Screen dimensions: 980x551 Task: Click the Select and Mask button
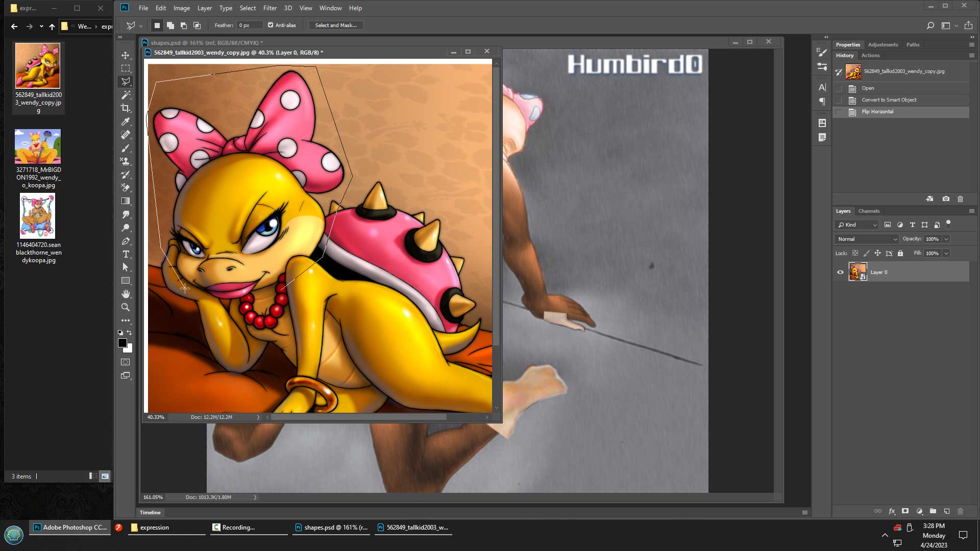[335, 25]
